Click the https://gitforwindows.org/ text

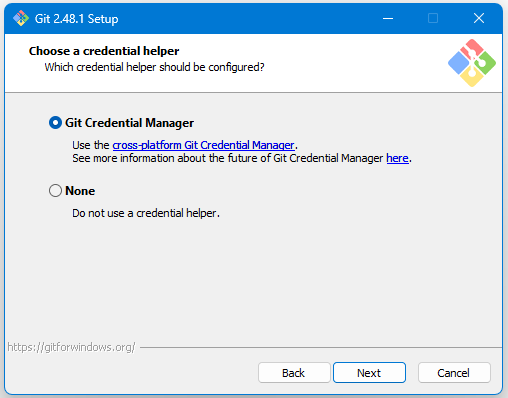click(x=71, y=347)
